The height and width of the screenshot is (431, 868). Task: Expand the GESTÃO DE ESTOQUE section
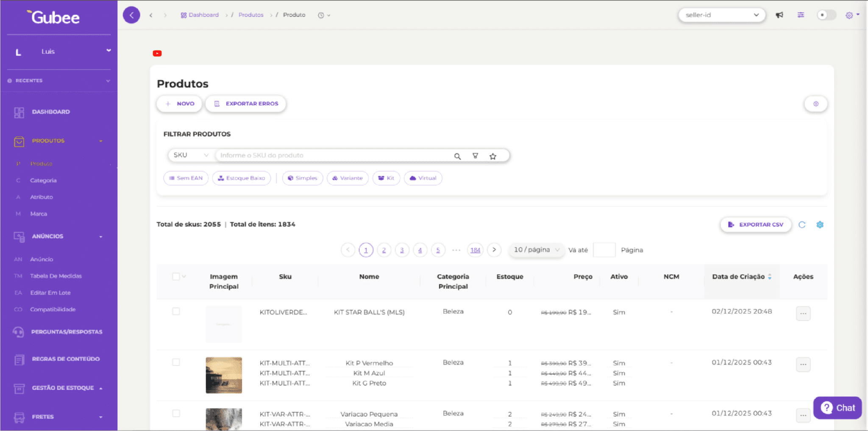click(59, 388)
